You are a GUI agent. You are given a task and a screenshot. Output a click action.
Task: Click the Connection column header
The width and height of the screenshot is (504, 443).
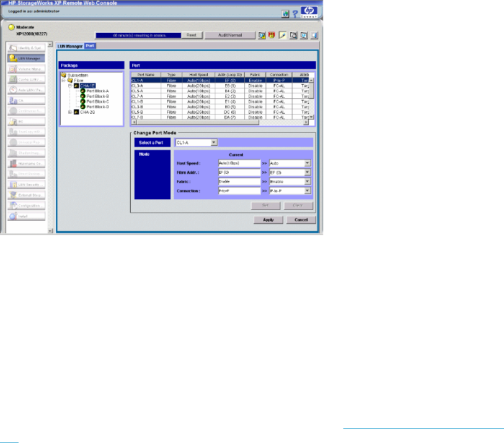pos(279,74)
